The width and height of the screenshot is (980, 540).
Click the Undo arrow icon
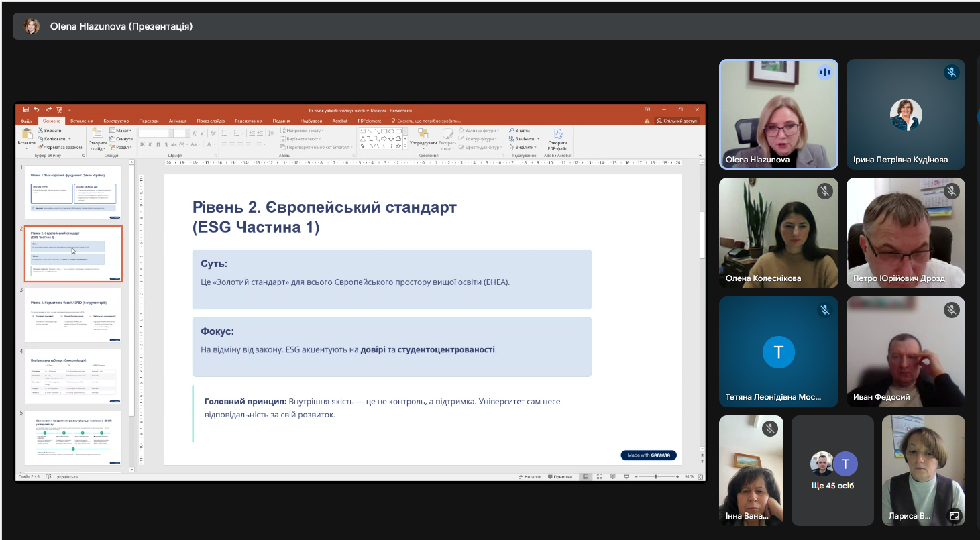(37, 109)
